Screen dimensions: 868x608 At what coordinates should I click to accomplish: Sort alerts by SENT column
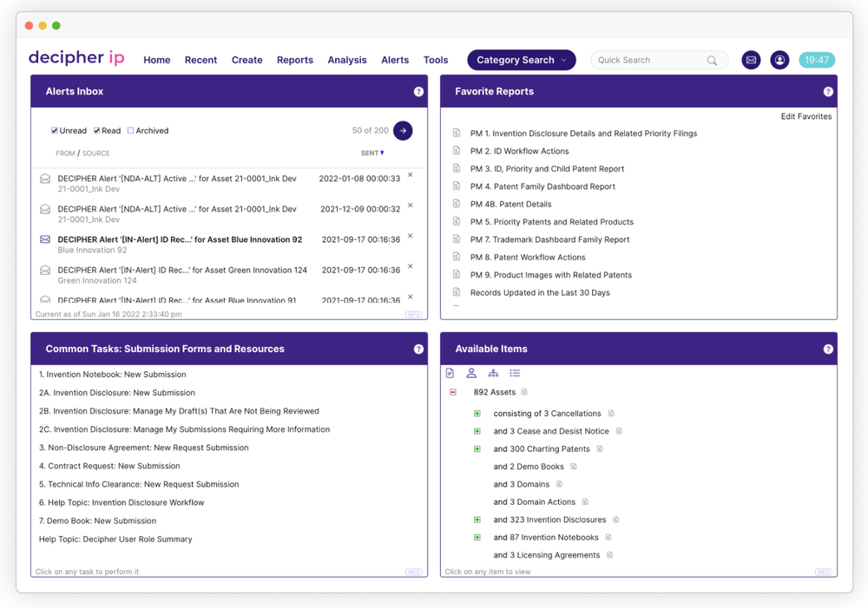tap(372, 154)
